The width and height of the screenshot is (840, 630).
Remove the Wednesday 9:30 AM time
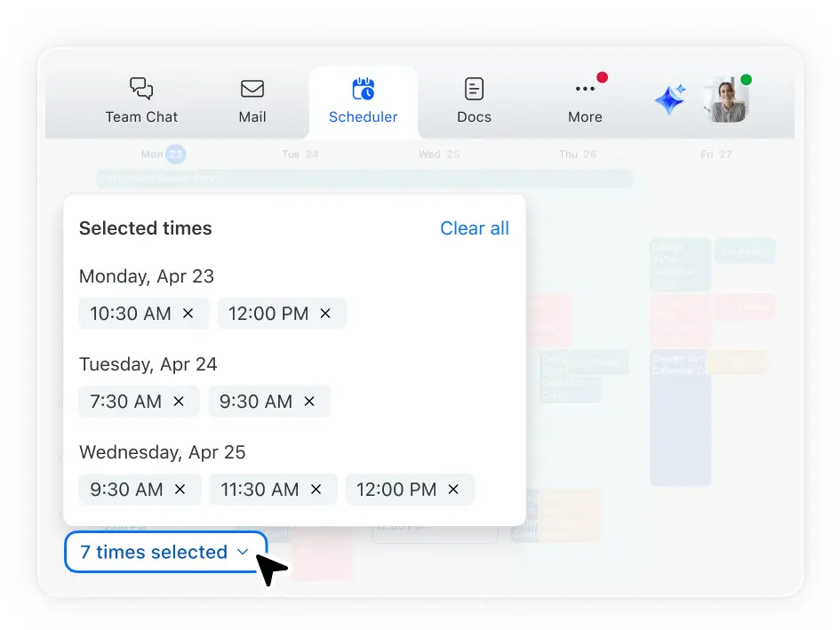point(180,490)
